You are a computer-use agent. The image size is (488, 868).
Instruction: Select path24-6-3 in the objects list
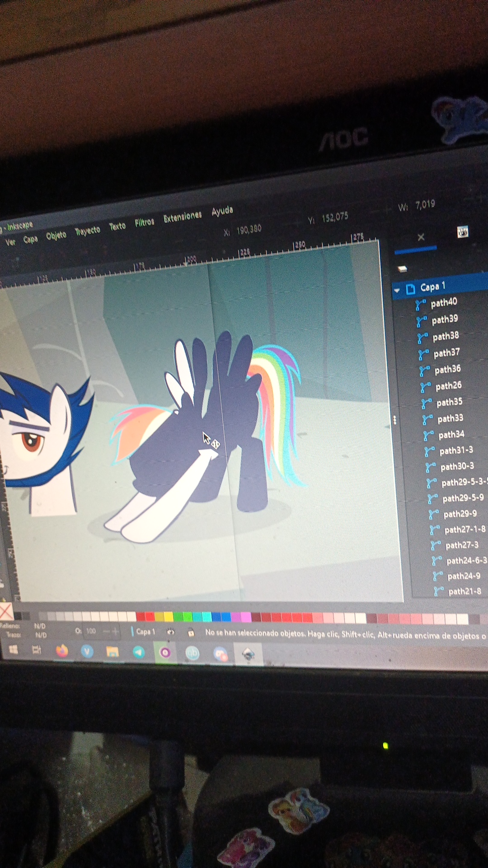coord(467,561)
